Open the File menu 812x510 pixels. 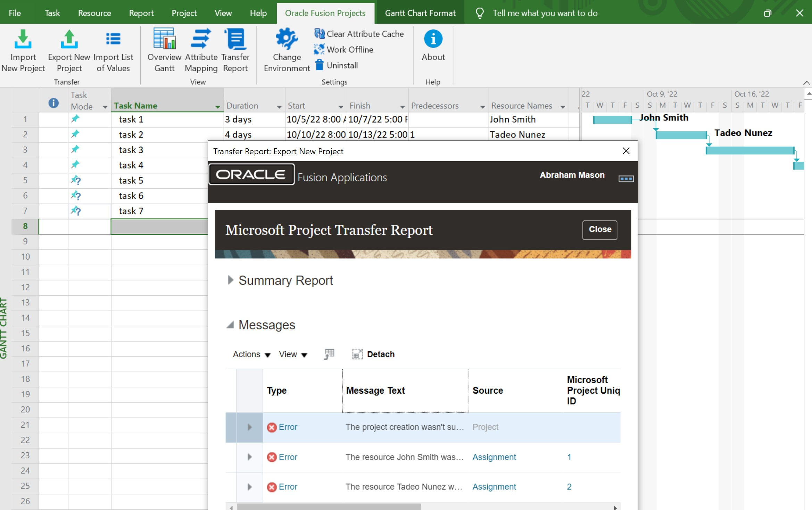pos(15,13)
